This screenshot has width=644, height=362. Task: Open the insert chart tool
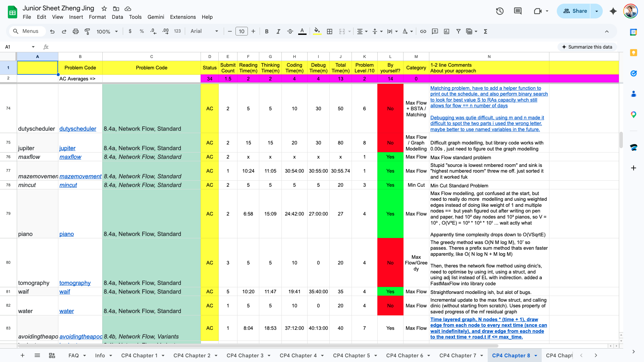pos(446,31)
